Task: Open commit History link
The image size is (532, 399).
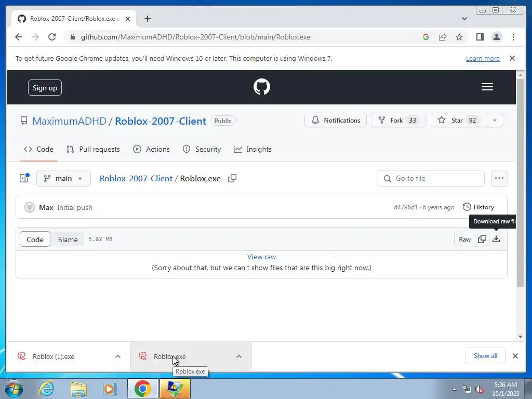Action: point(478,207)
